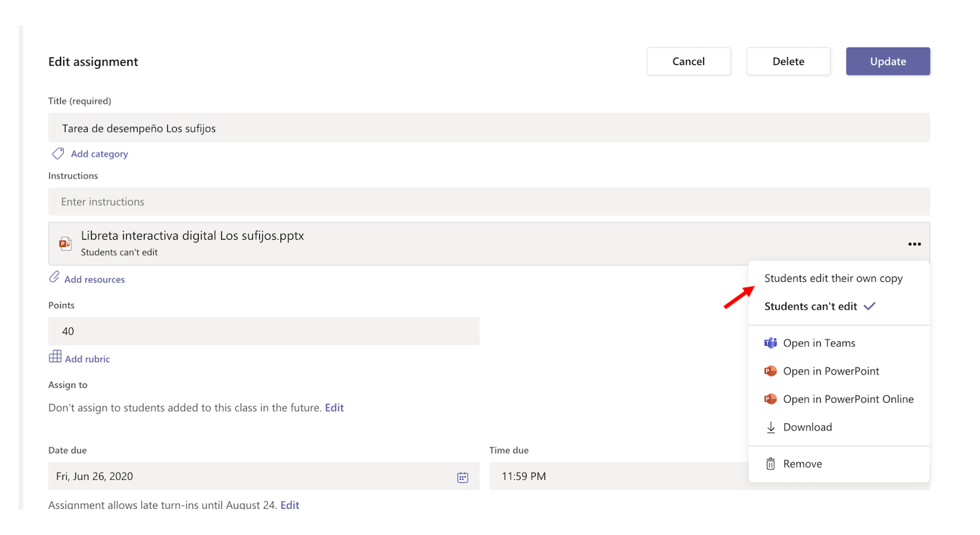Select Students edit their own copy
This screenshot has width=980, height=535.
(833, 278)
